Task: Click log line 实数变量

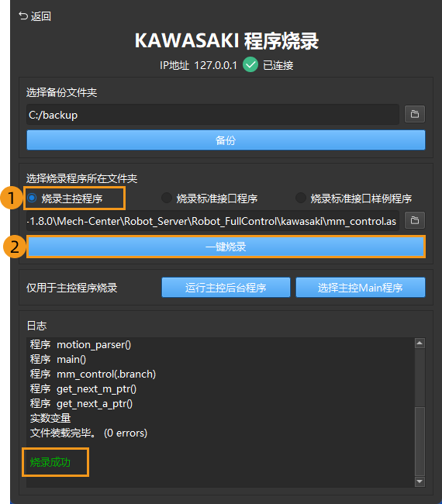Action: (50, 418)
